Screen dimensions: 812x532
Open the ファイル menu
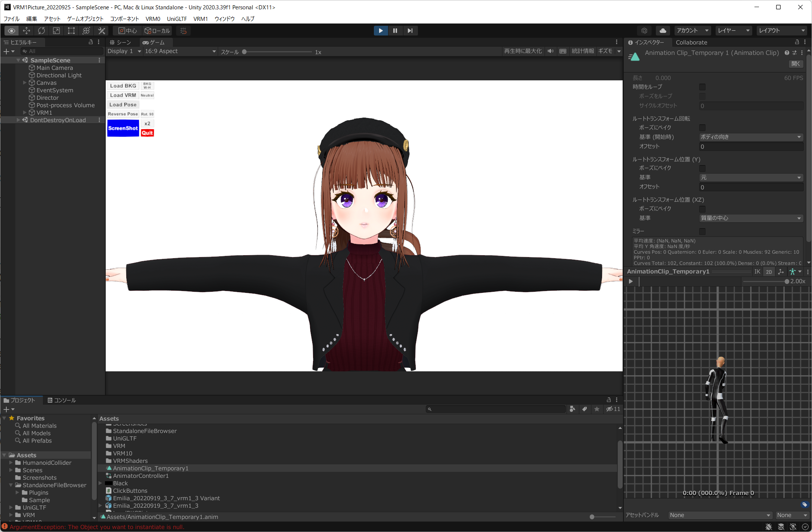point(12,19)
